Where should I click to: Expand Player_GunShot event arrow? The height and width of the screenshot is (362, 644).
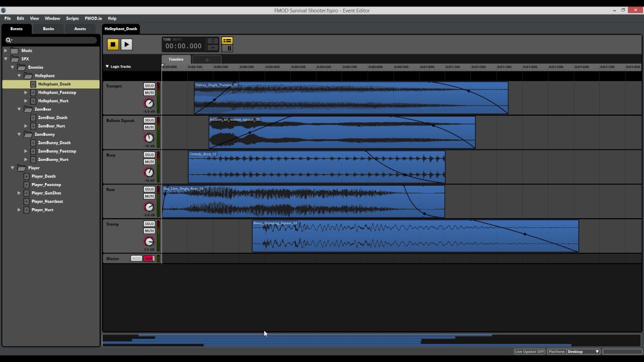tap(19, 193)
